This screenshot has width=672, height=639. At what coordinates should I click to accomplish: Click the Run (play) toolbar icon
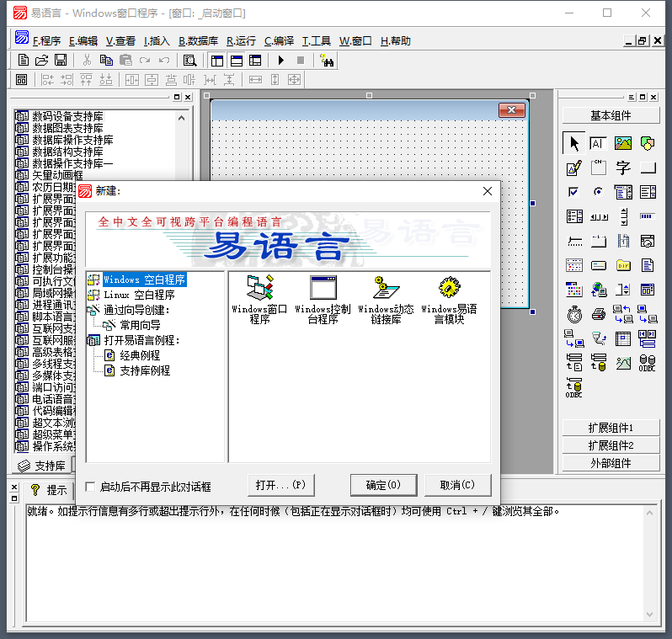tap(281, 61)
